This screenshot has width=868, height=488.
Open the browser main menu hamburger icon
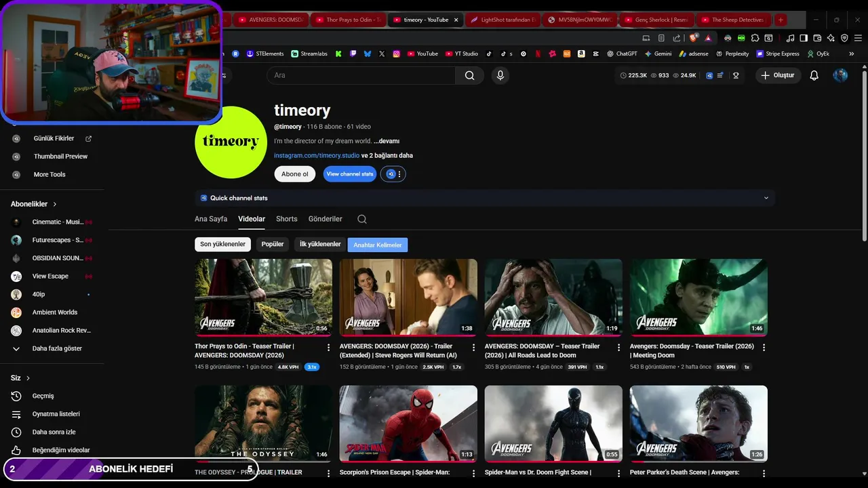[x=859, y=38]
